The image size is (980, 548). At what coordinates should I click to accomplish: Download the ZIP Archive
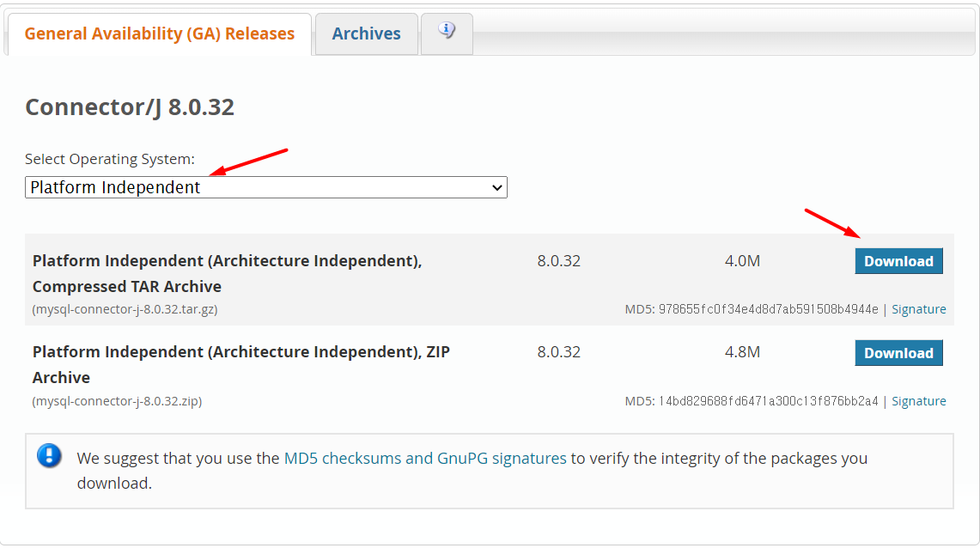click(898, 353)
